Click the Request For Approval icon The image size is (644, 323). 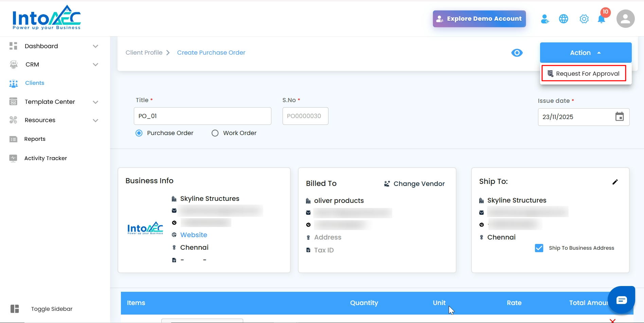(x=551, y=74)
